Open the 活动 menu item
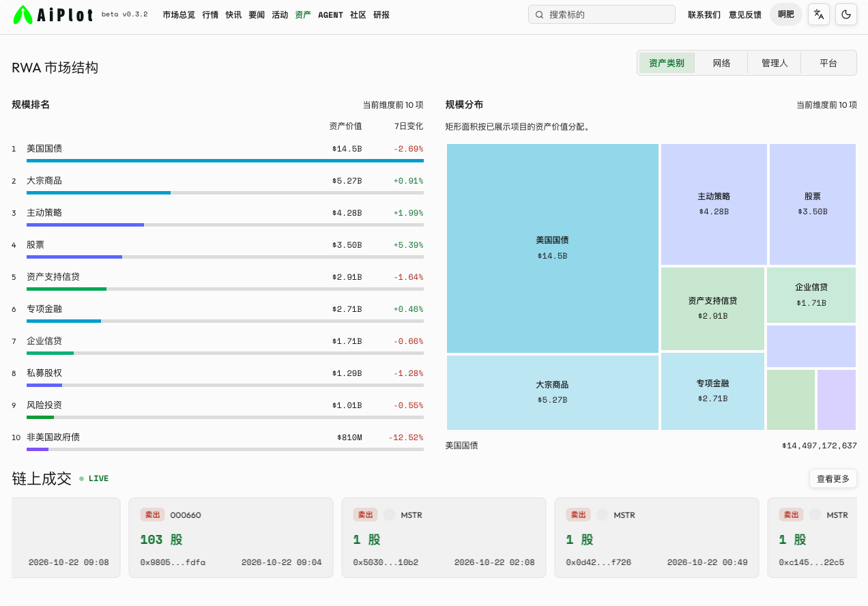 click(280, 14)
